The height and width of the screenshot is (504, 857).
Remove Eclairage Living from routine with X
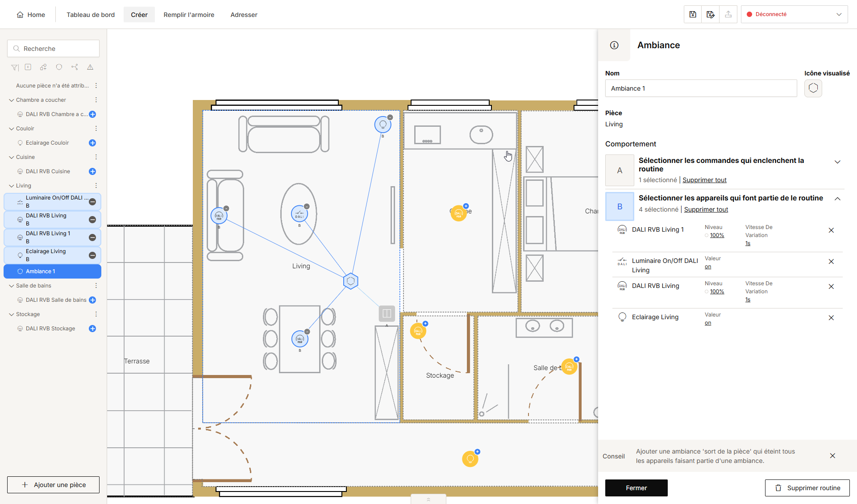831,318
